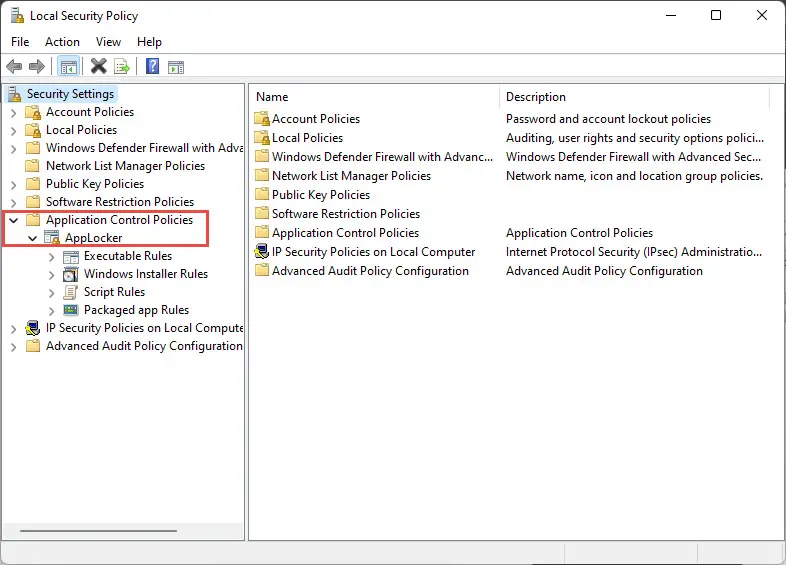This screenshot has width=786, height=565.
Task: Click IP Security Policies icon in tree
Action: click(x=33, y=328)
